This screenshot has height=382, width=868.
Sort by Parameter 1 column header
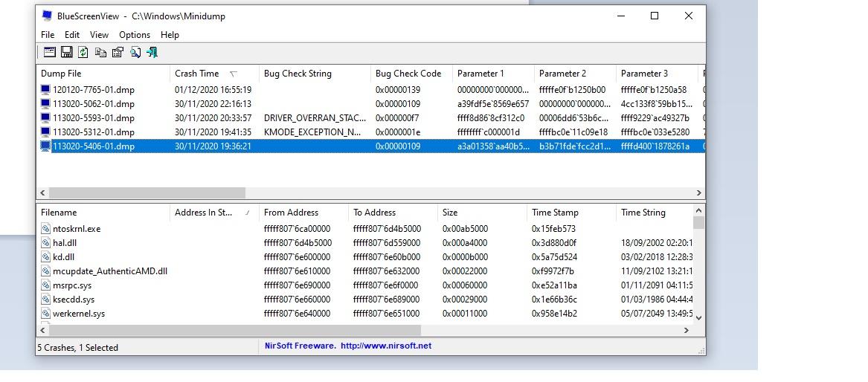click(493, 74)
